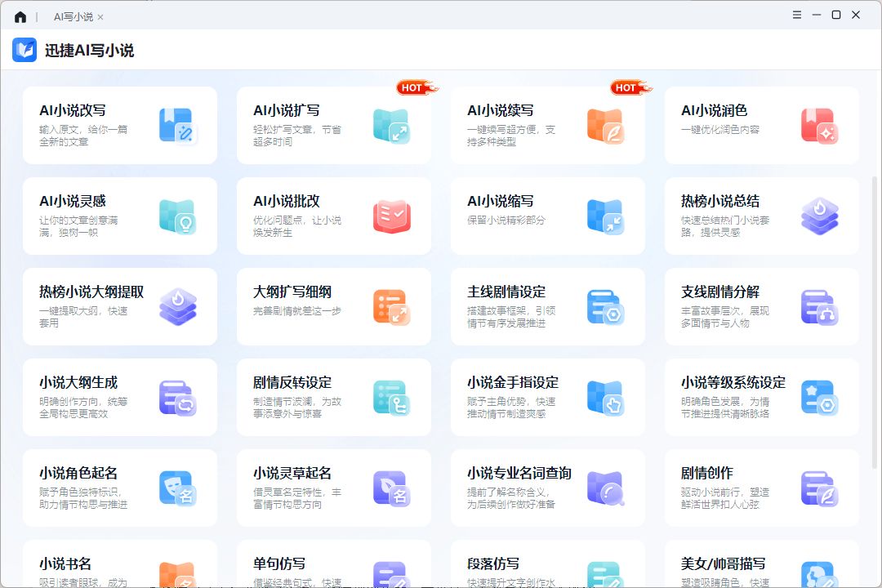Click the 热榜小说总结 layered flame icon
This screenshot has width=882, height=588.
819,216
